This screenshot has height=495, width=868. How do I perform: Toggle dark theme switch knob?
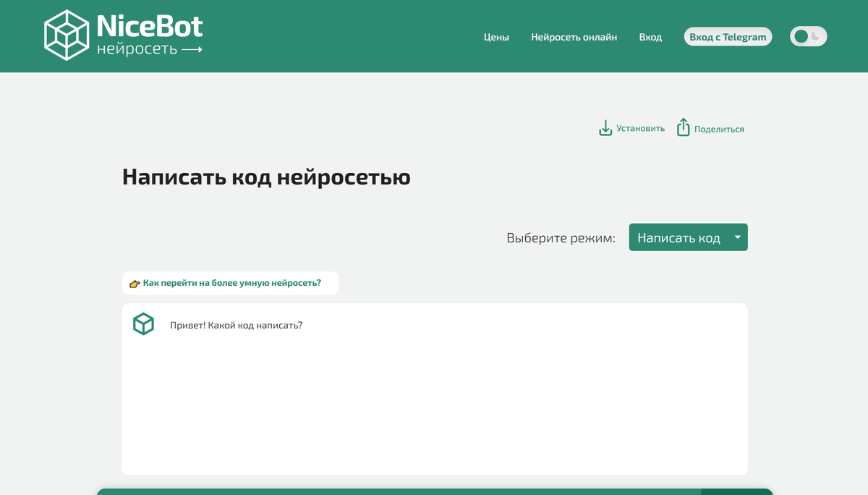click(801, 36)
